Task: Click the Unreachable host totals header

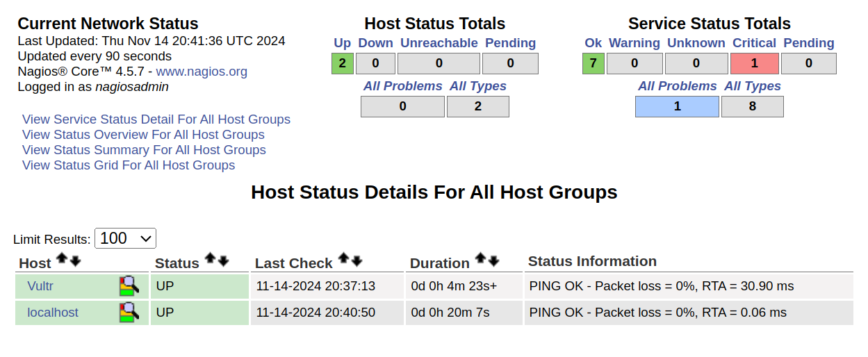Action: tap(439, 43)
